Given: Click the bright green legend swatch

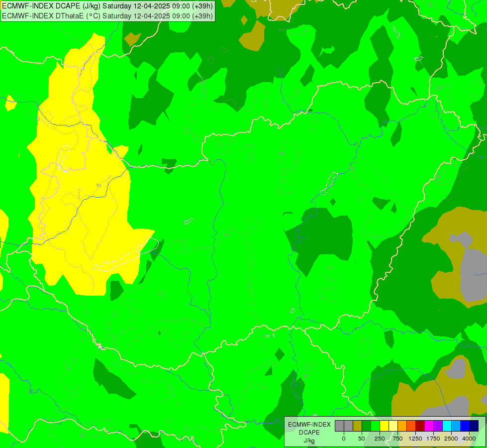Looking at the screenshot, I should pyautogui.click(x=375, y=426).
